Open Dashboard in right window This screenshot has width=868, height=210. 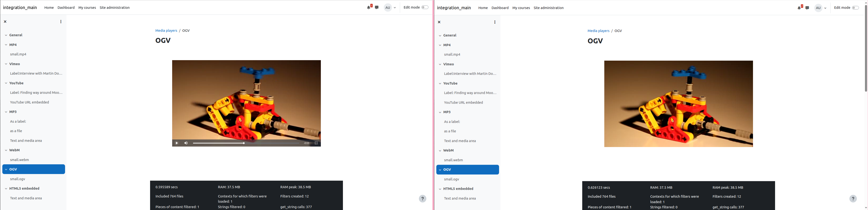click(x=500, y=8)
